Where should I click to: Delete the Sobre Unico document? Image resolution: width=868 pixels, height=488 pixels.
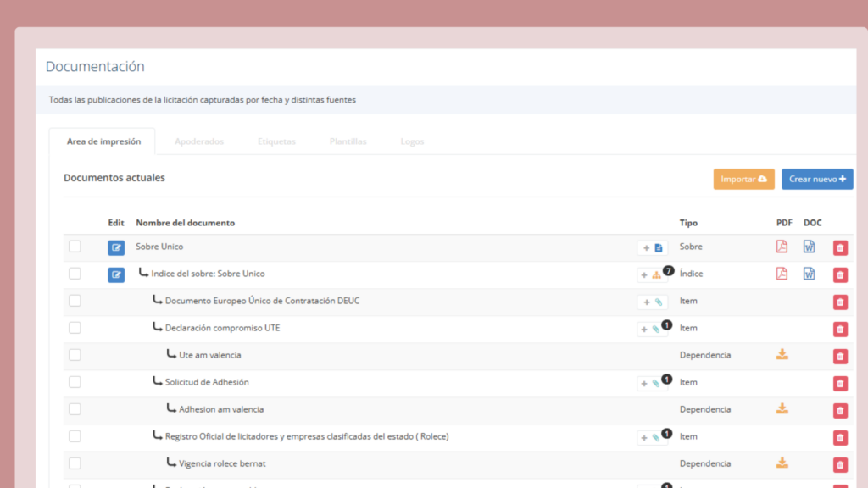840,247
